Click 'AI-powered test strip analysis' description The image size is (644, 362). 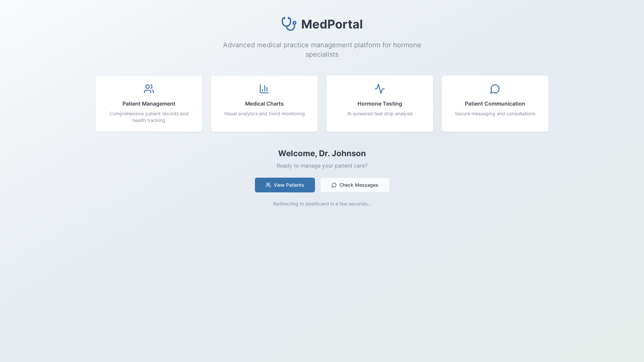pos(380,114)
